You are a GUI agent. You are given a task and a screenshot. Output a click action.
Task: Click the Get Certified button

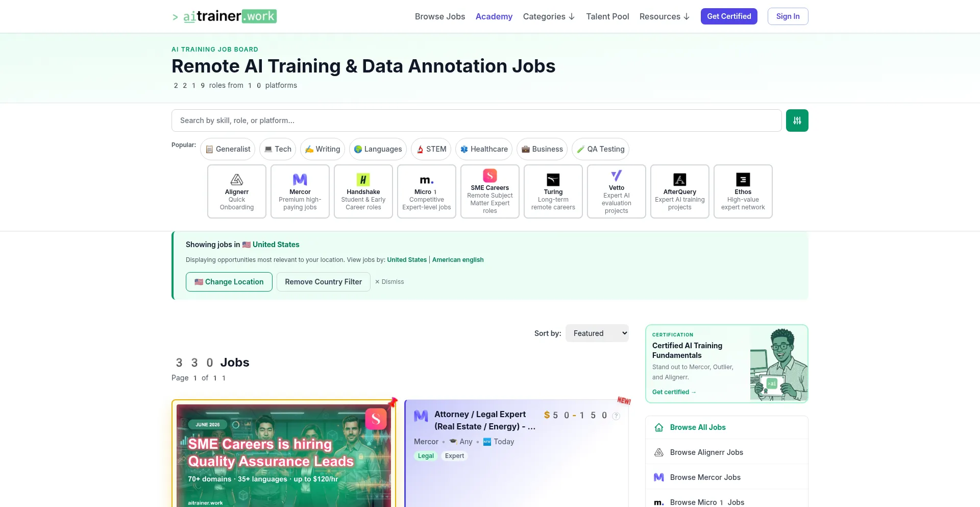(x=729, y=16)
